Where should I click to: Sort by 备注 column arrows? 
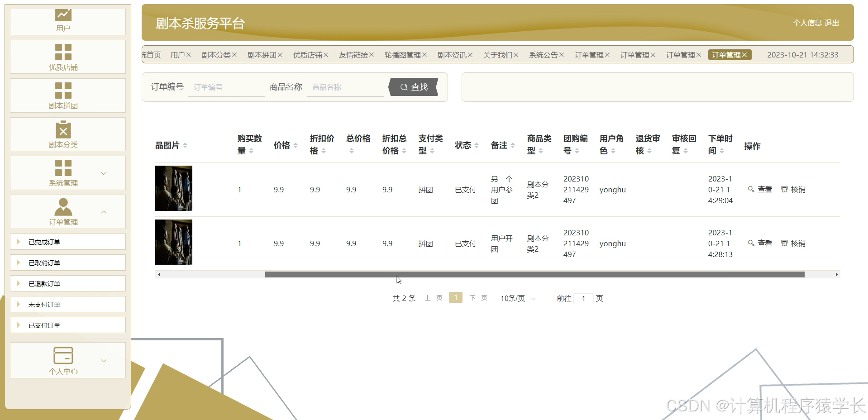[x=513, y=145]
